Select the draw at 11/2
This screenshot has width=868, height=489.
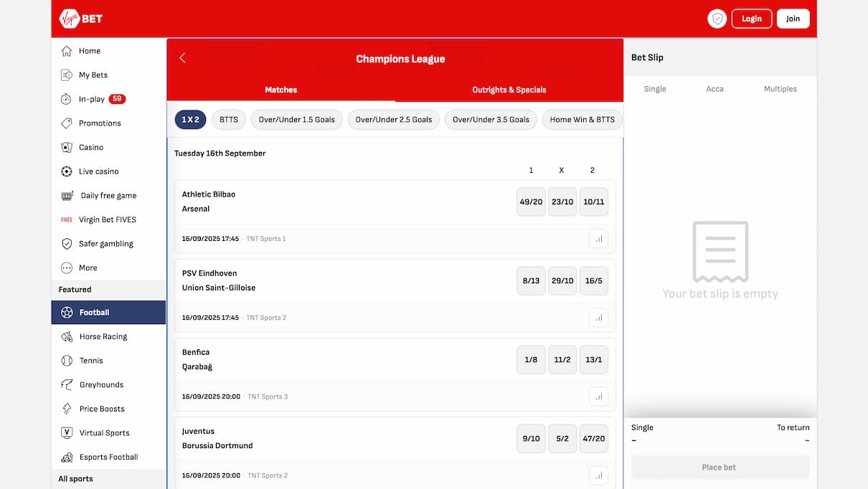point(562,360)
